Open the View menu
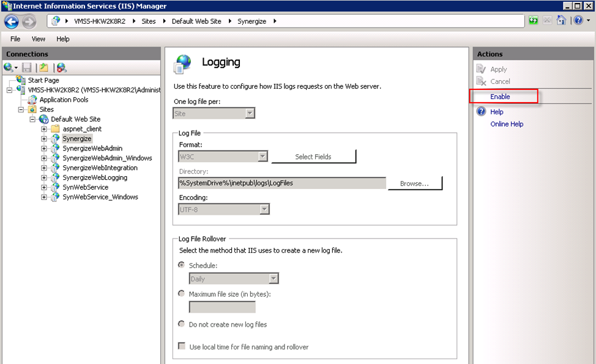This screenshot has height=364, width=596. coord(39,39)
